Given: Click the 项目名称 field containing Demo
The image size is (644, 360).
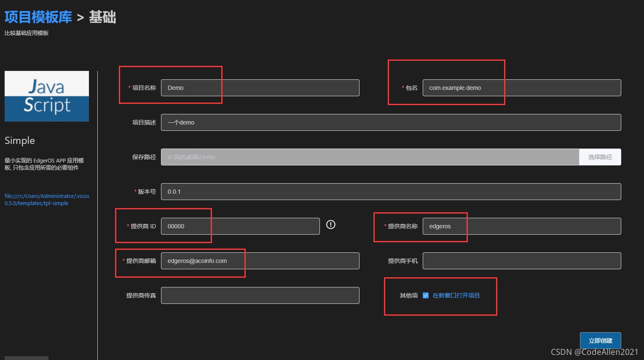Looking at the screenshot, I should point(260,88).
